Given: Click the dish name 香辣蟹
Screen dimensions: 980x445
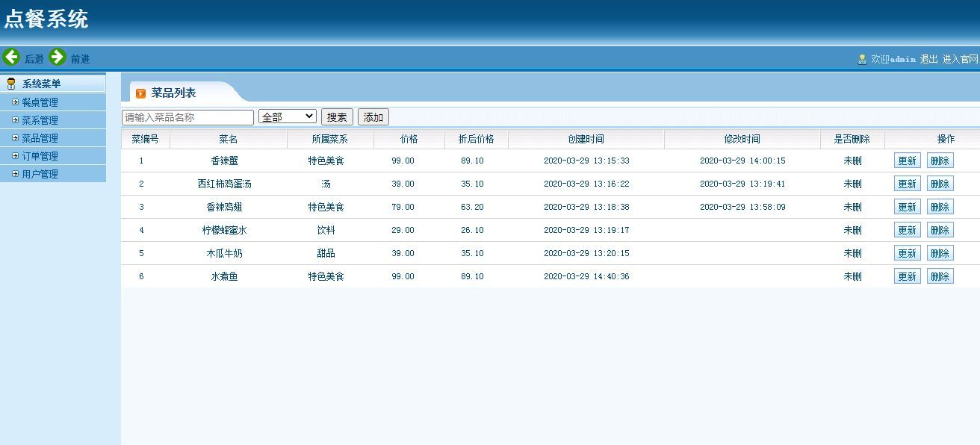Looking at the screenshot, I should pyautogui.click(x=224, y=161).
